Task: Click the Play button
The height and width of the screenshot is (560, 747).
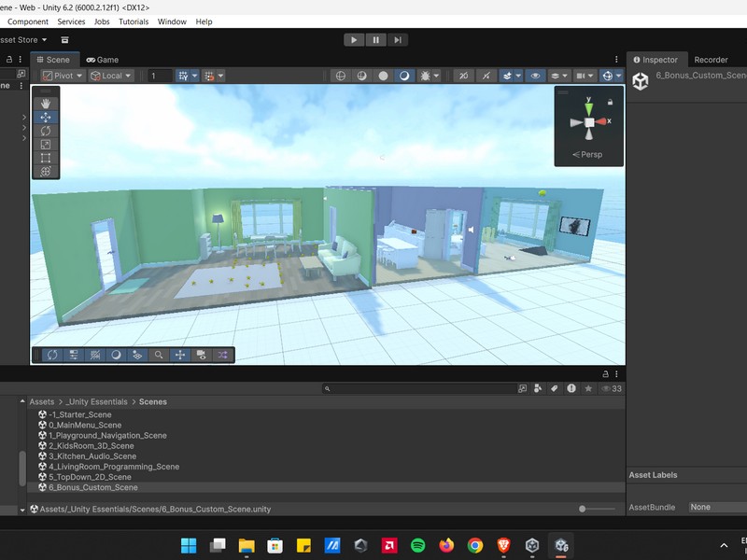Action: pyautogui.click(x=354, y=39)
